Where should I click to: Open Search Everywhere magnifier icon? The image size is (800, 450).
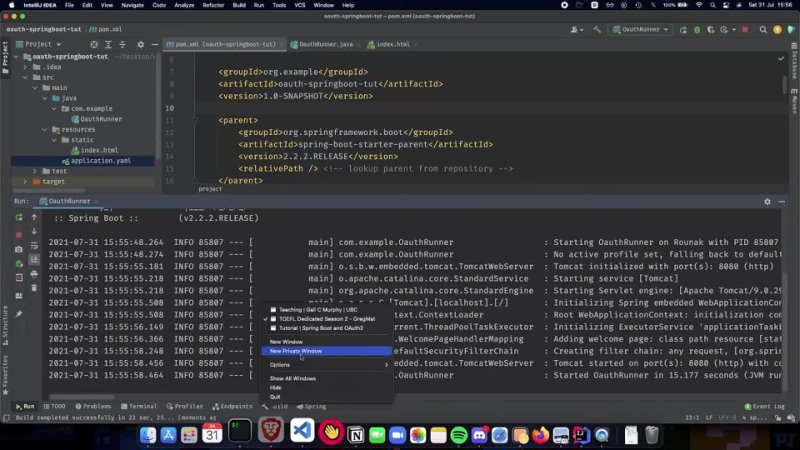[763, 30]
